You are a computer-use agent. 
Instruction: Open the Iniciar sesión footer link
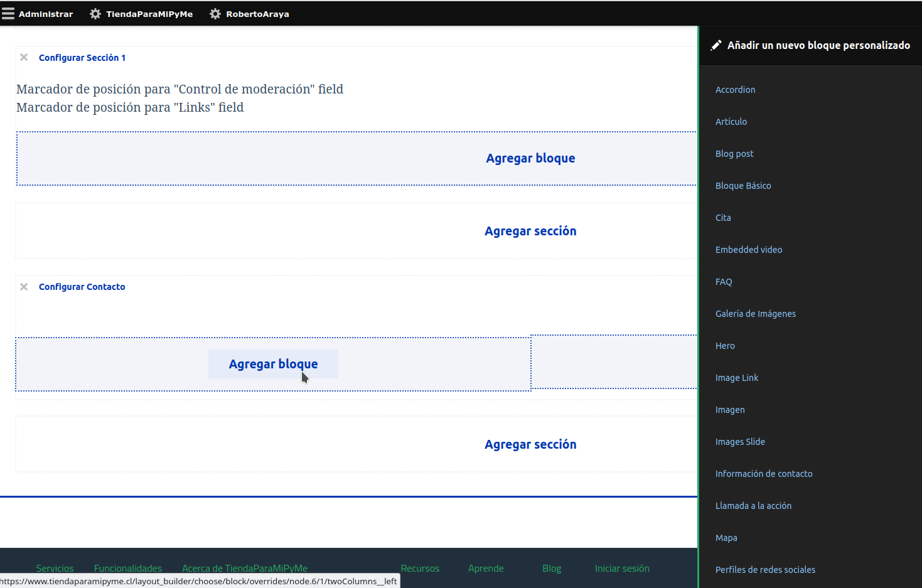[622, 568]
